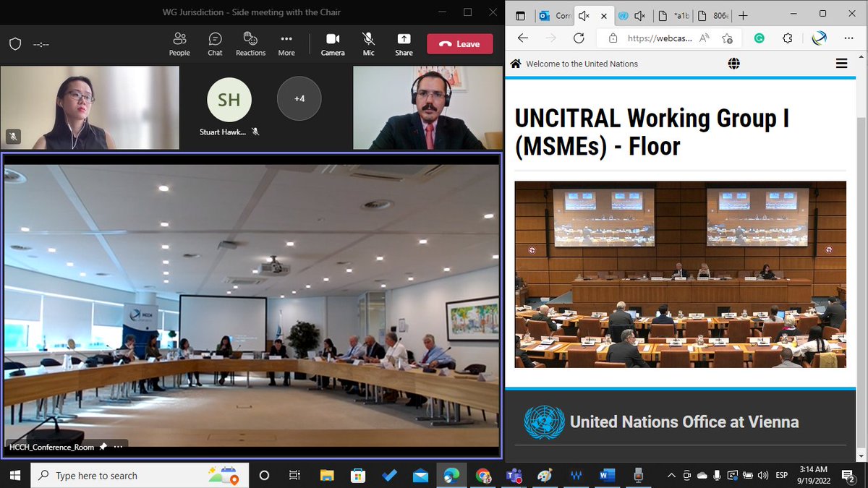The height and width of the screenshot is (488, 868).
Task: Show the +4 additional participants
Action: pyautogui.click(x=299, y=98)
